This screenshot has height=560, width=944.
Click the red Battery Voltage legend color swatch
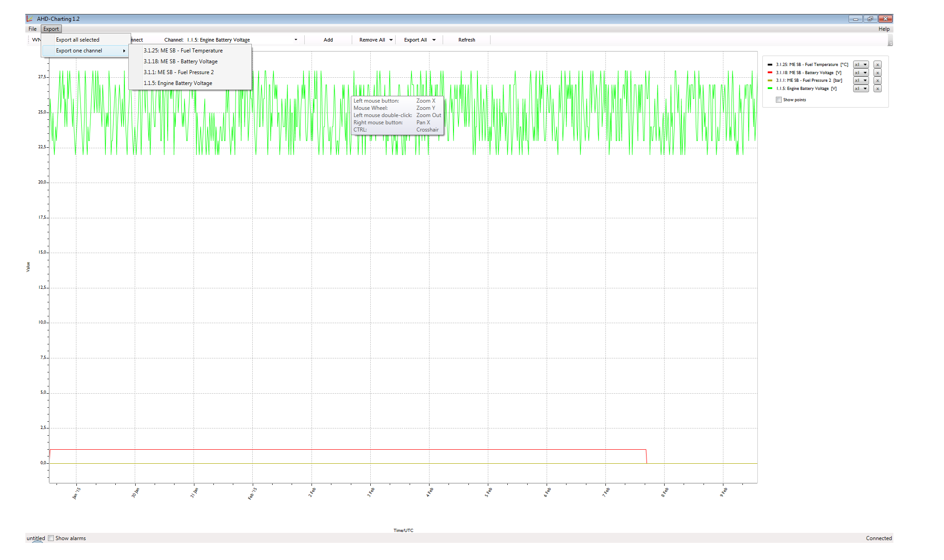pyautogui.click(x=770, y=73)
